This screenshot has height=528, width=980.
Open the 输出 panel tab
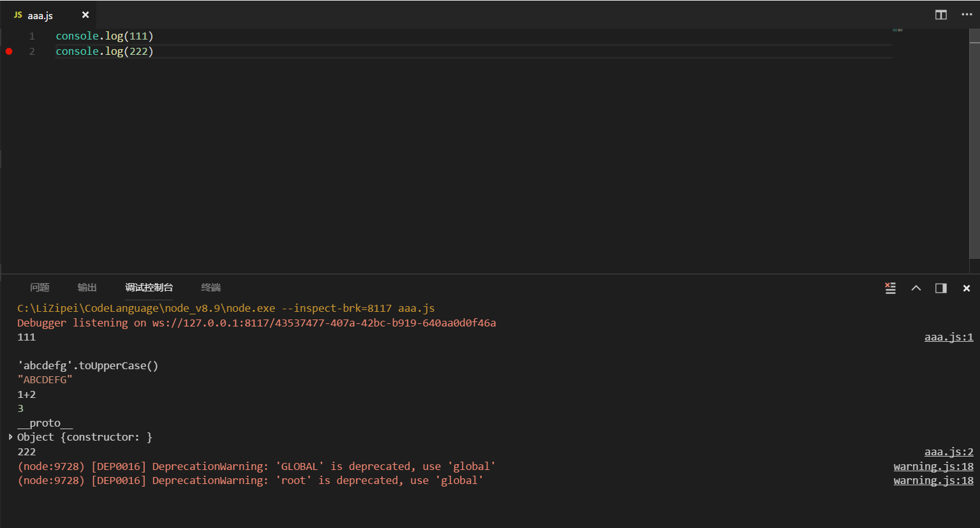[87, 288]
